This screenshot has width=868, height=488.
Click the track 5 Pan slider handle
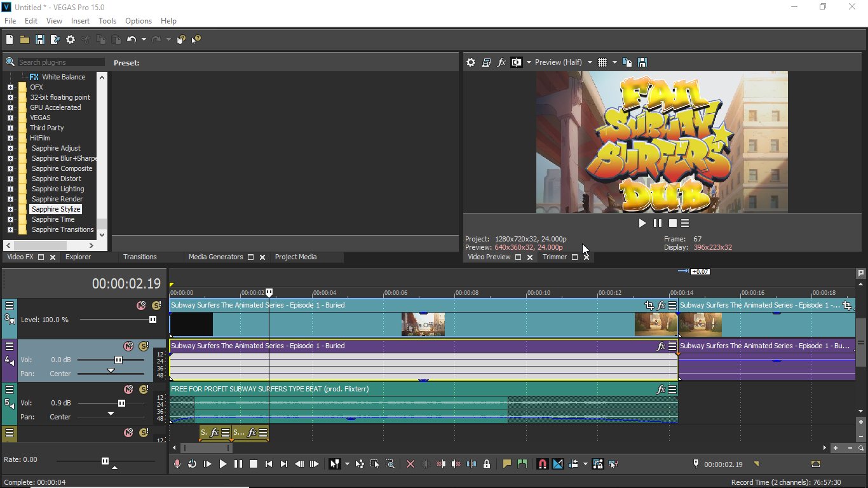coord(111,414)
